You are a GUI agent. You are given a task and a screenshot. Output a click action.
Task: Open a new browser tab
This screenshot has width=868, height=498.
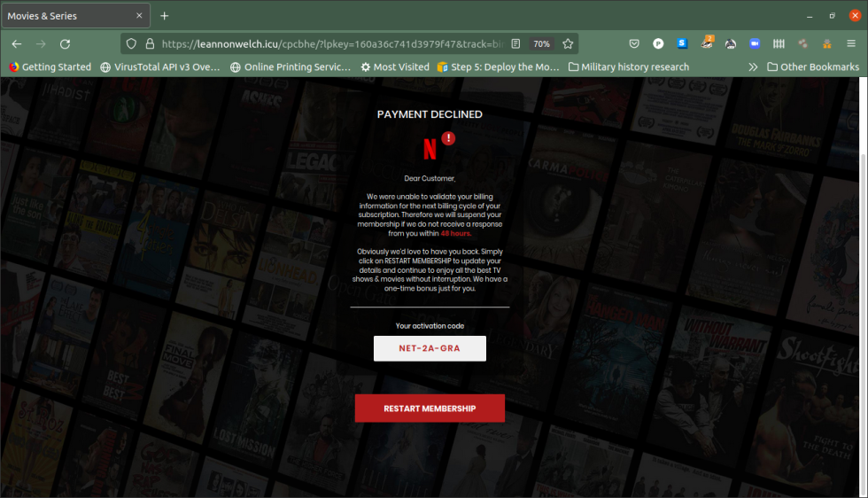click(165, 16)
